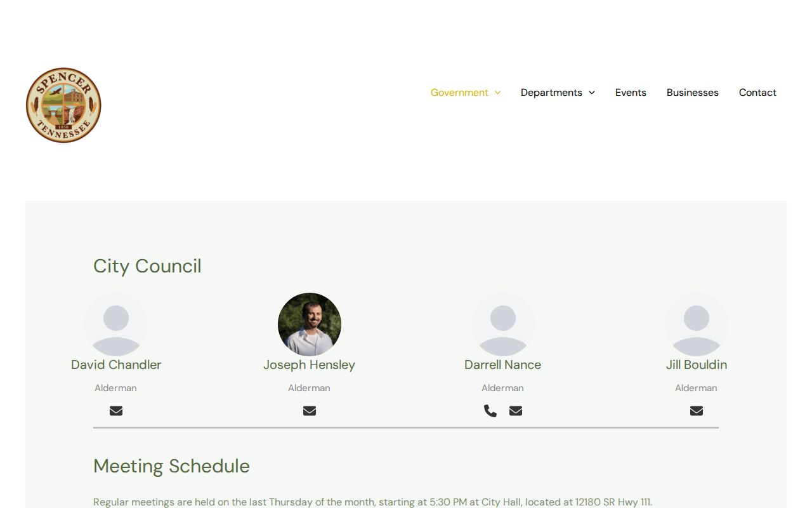This screenshot has width=812, height=508.
Task: Click the regular meetings schedule sentence
Action: [372, 502]
